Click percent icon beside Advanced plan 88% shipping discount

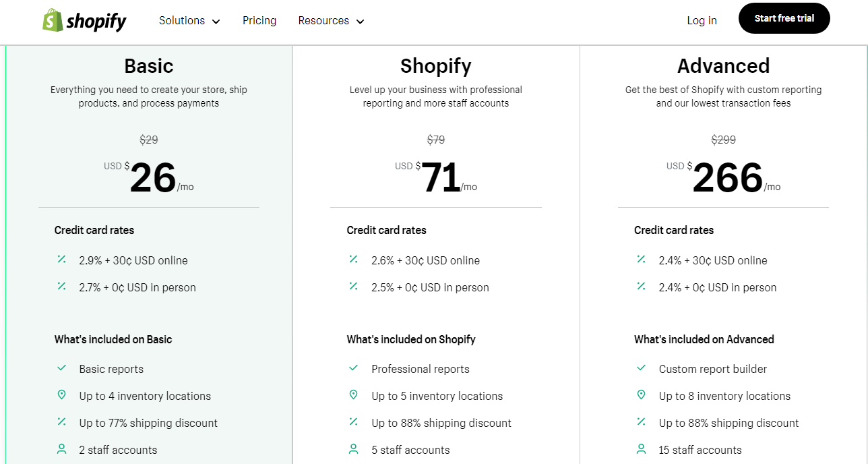[x=641, y=422]
